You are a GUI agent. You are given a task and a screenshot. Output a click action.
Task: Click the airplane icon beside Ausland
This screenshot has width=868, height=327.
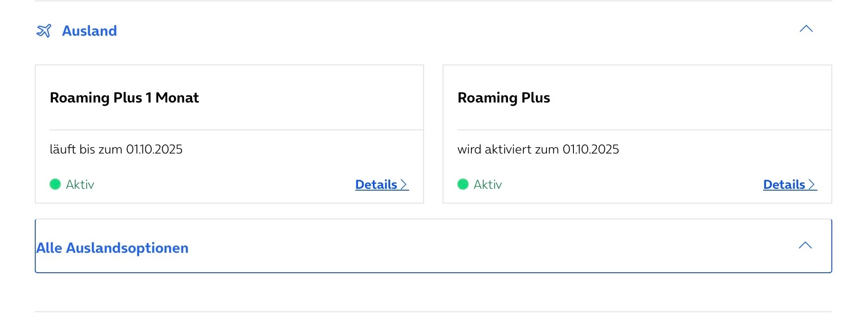(x=44, y=31)
